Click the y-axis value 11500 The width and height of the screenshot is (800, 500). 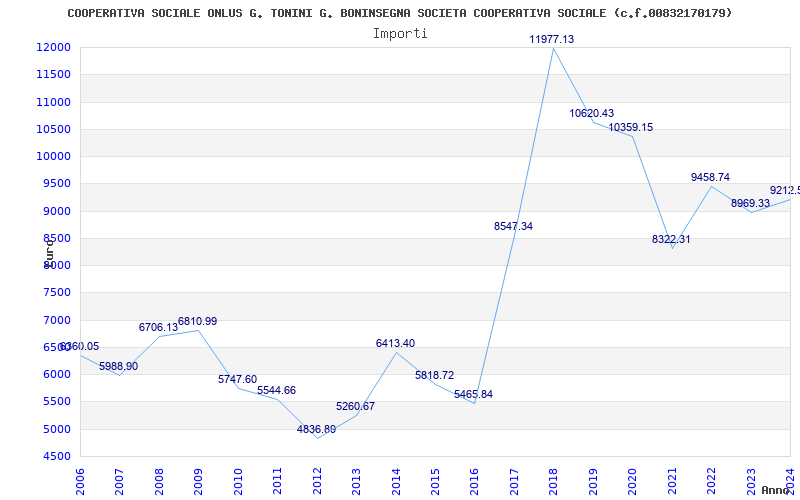[x=53, y=74]
